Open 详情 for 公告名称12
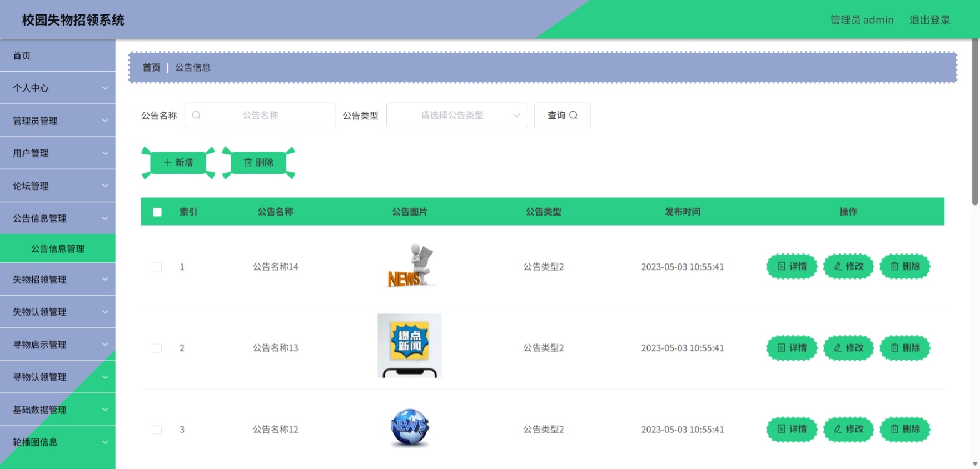Screen dimensions: 980x469 (x=792, y=429)
